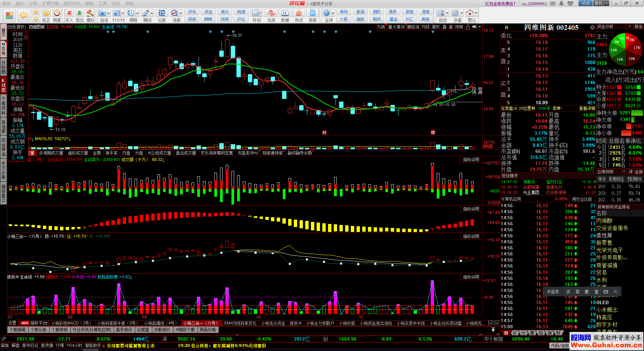This screenshot has width=644, height=351.
Task: Click the 买入 buy icon
Action: (x=69, y=16)
